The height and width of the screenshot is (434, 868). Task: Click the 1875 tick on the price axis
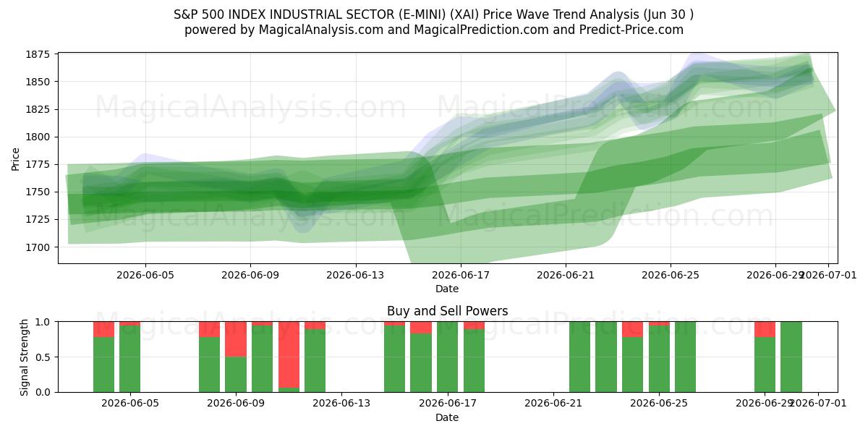coord(38,55)
